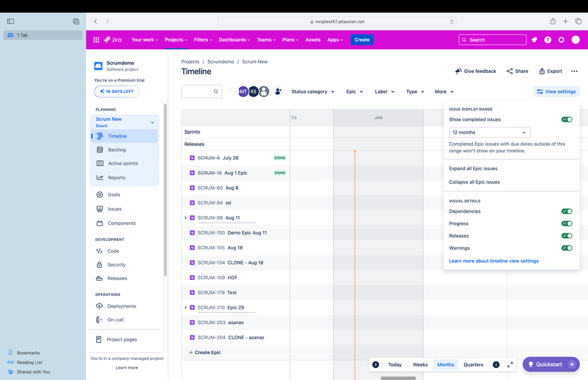This screenshot has height=380, width=588.
Task: Filter by unassigned avatar
Action: tap(264, 91)
